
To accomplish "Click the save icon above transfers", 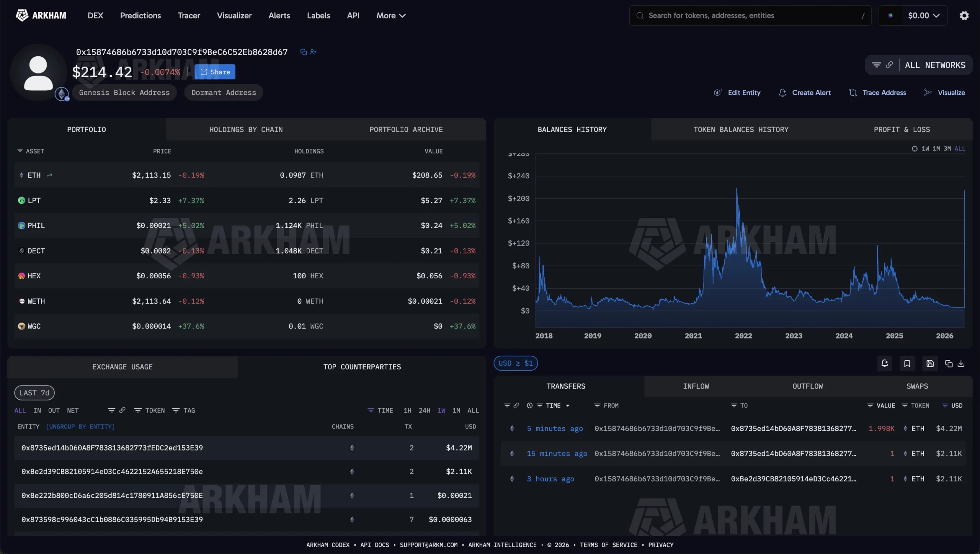I will pos(930,364).
